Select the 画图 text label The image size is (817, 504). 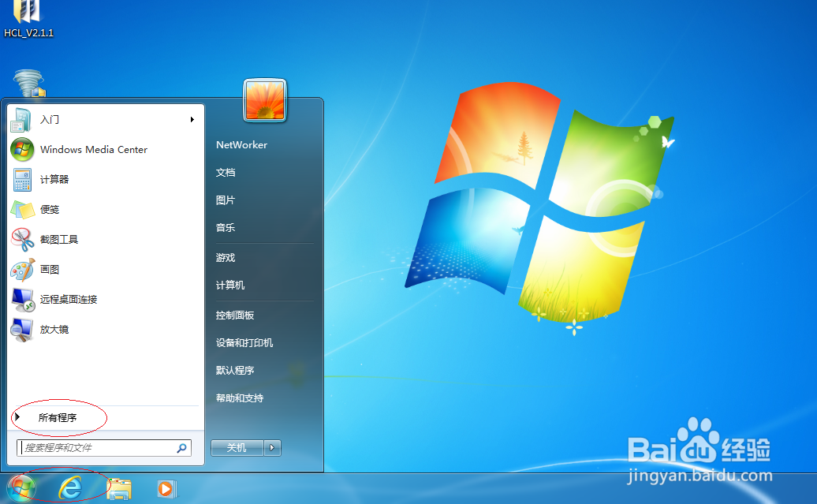[x=50, y=270]
